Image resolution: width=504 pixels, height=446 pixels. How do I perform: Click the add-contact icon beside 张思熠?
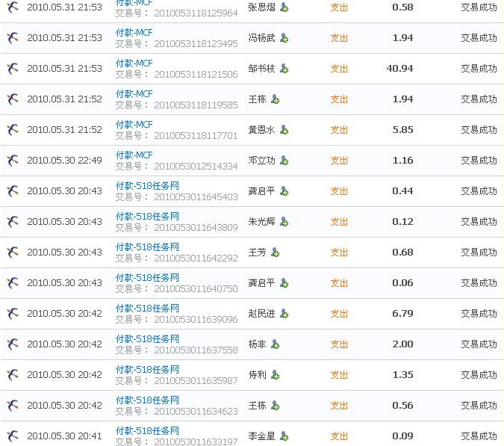click(284, 7)
